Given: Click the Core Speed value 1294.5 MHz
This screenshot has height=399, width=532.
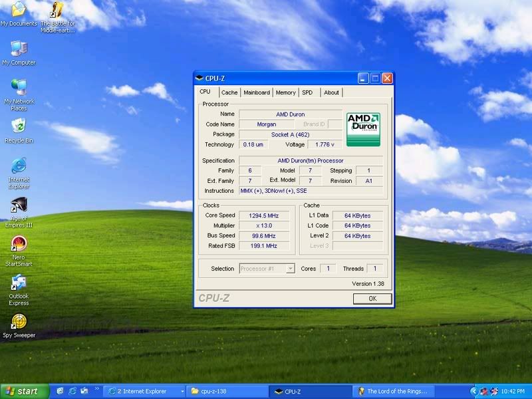Looking at the screenshot, I should pyautogui.click(x=264, y=215).
